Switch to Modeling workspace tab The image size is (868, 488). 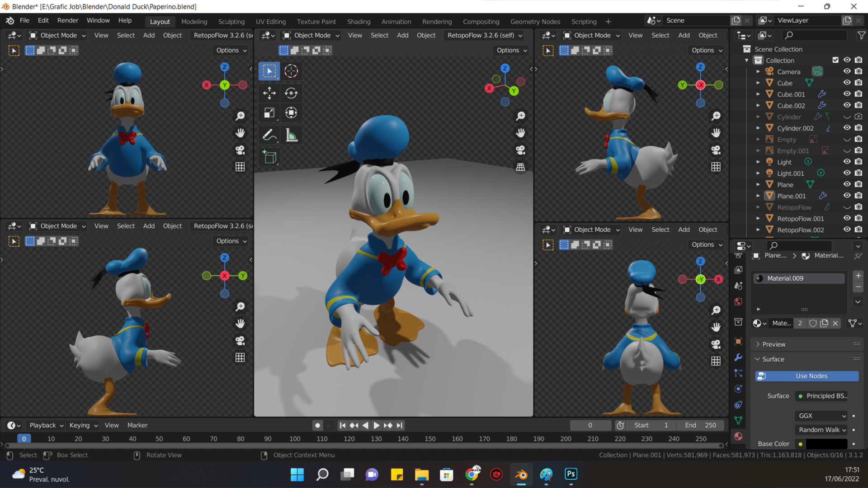coord(194,22)
